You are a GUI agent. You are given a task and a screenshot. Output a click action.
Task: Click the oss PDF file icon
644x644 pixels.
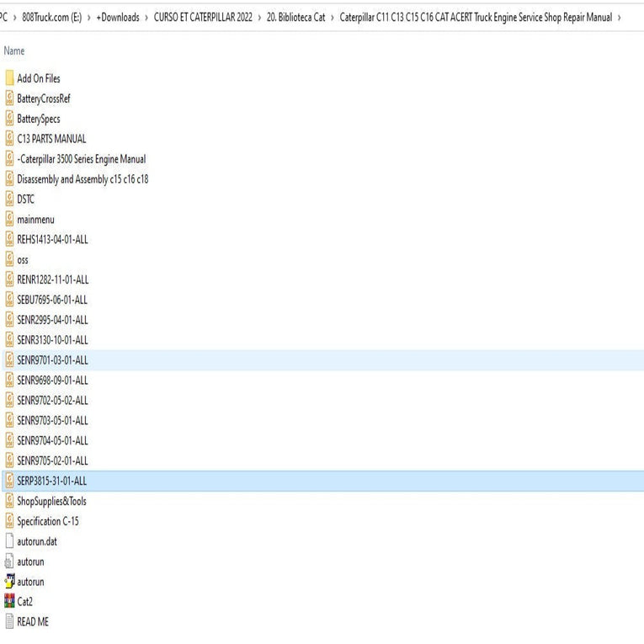pos(9,260)
